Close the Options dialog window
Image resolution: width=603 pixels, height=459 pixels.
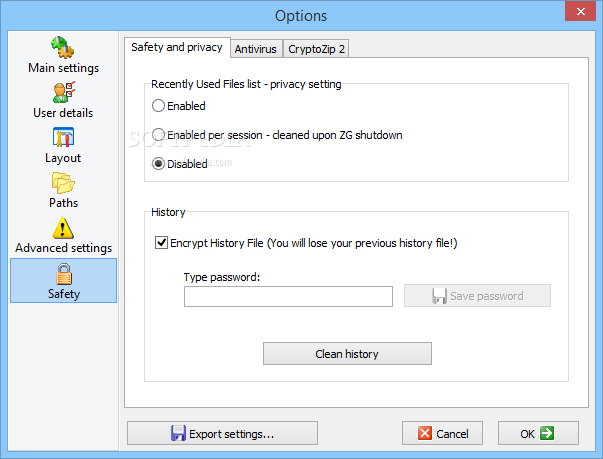[580, 11]
